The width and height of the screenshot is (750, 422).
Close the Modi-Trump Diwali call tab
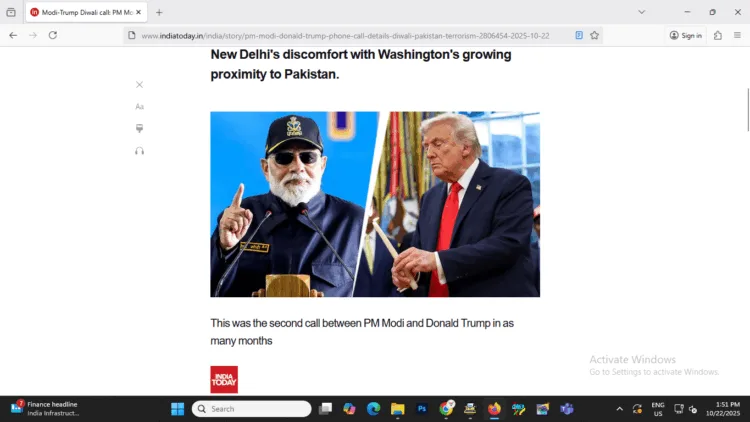tap(138, 12)
